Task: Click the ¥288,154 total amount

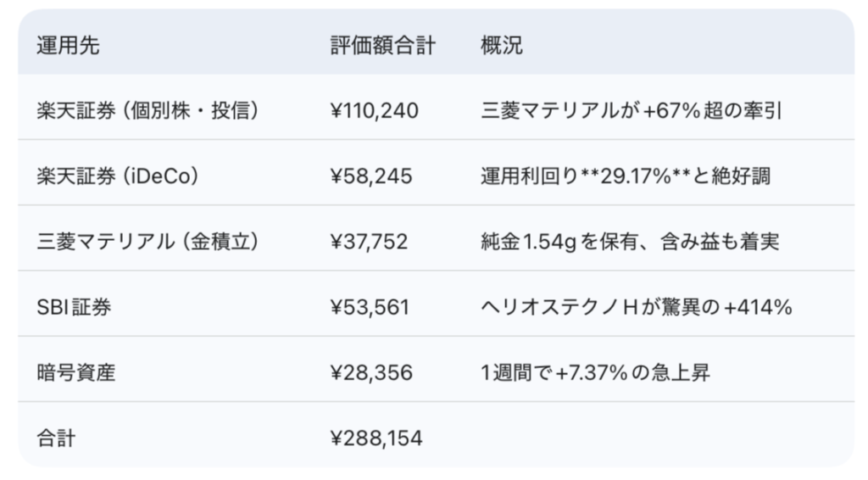Action: [x=376, y=438]
